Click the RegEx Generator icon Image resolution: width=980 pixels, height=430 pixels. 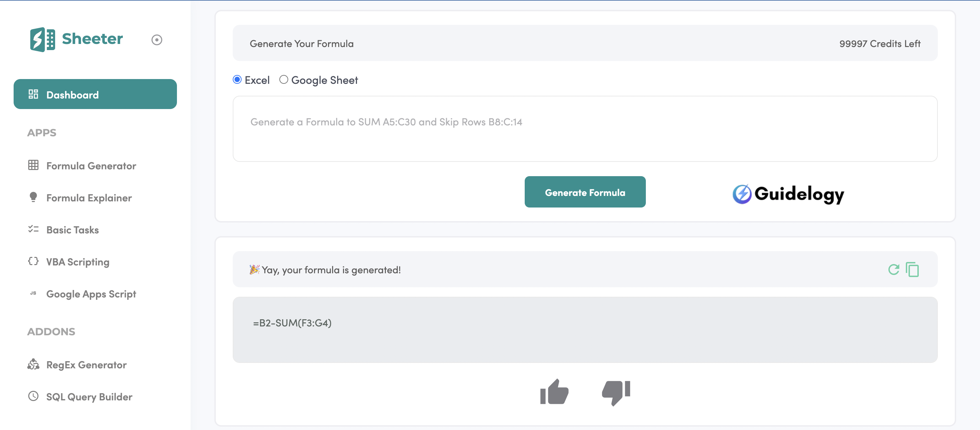tap(33, 365)
